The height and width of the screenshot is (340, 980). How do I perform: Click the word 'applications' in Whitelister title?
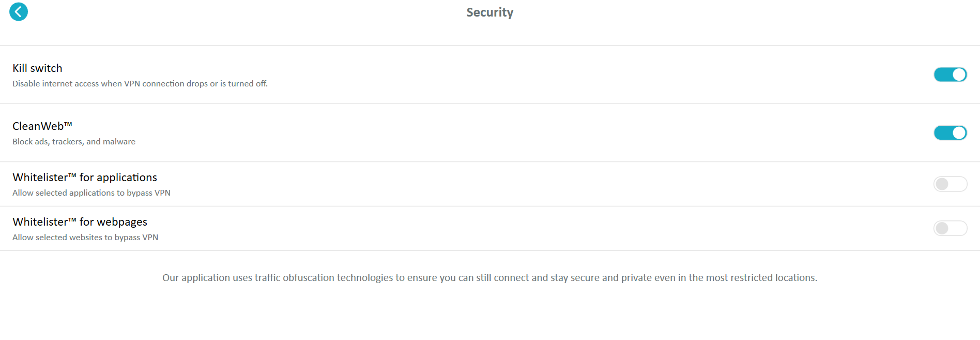pos(127,178)
